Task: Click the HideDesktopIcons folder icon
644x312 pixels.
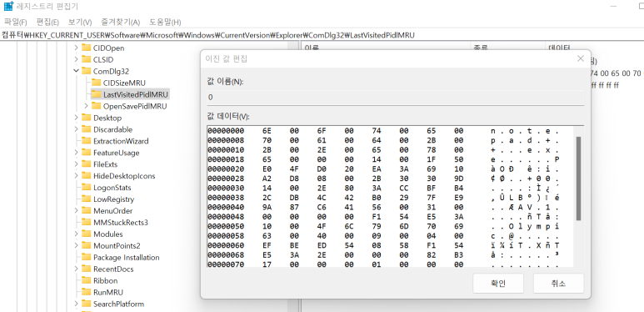Action: click(86, 176)
